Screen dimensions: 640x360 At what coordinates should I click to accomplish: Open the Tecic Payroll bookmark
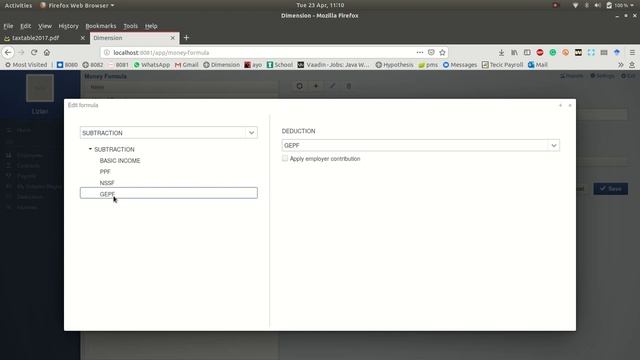(502, 64)
